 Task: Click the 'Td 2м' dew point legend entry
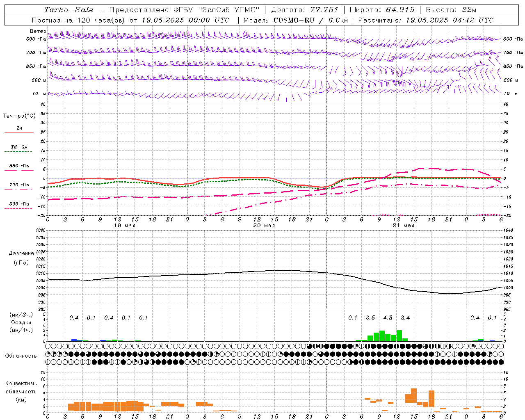coord(19,147)
